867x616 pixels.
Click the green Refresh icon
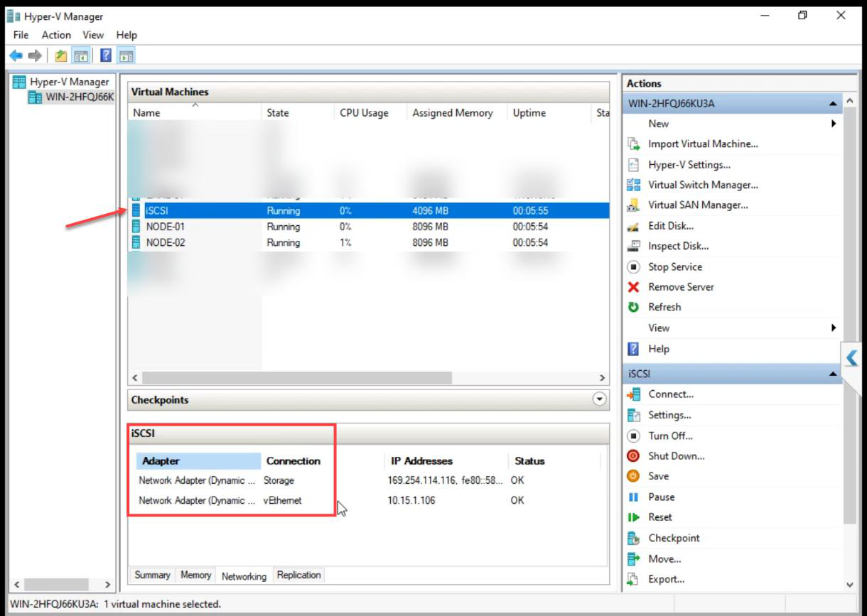pyautogui.click(x=633, y=307)
